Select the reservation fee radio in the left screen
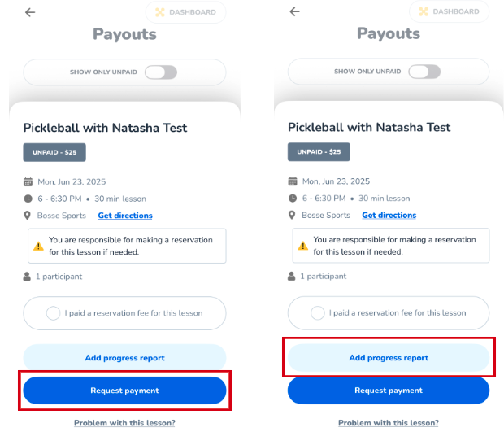This screenshot has width=504, height=432. (54, 313)
